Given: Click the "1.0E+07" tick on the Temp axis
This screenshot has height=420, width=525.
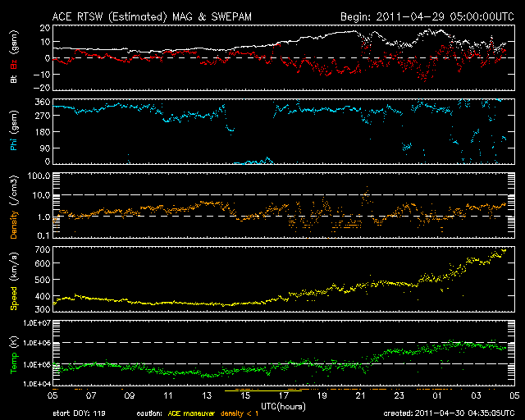Looking at the screenshot, I should click(x=36, y=323).
